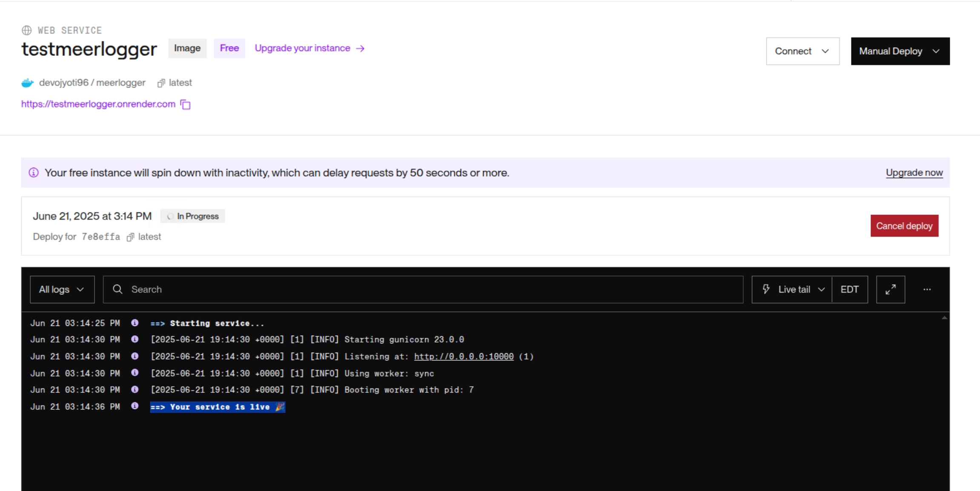Click Upgrade now link in banner
The width and height of the screenshot is (980, 491).
(x=914, y=173)
